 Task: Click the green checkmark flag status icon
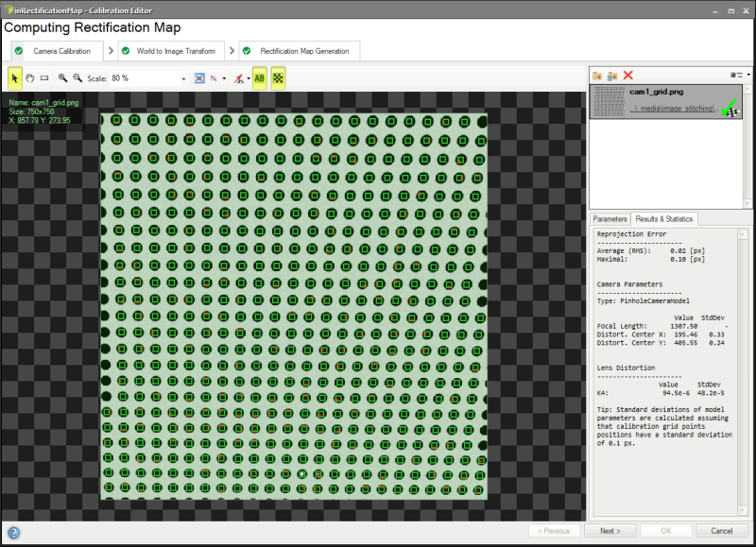(730, 107)
